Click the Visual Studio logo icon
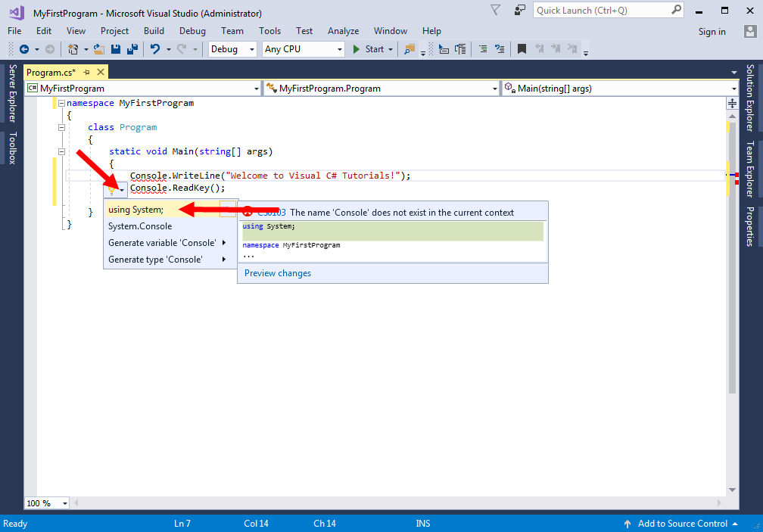763x532 pixels. pyautogui.click(x=17, y=13)
